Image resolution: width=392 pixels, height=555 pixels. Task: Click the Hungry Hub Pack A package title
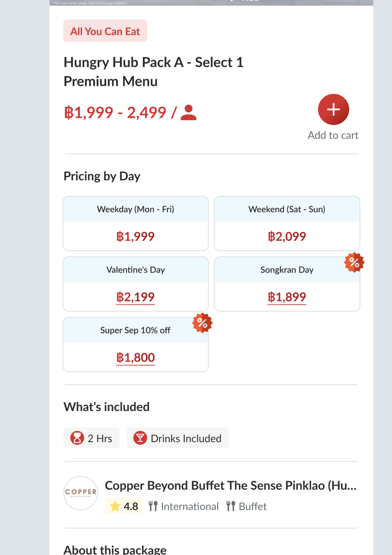coord(153,72)
